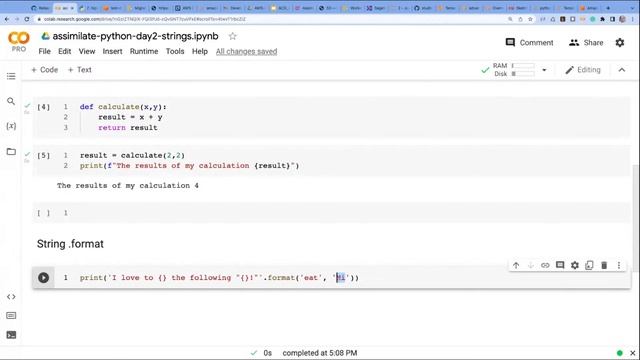Image resolution: width=640 pixels, height=360 pixels.
Task: Open the variables inspector panel
Action: click(x=11, y=126)
